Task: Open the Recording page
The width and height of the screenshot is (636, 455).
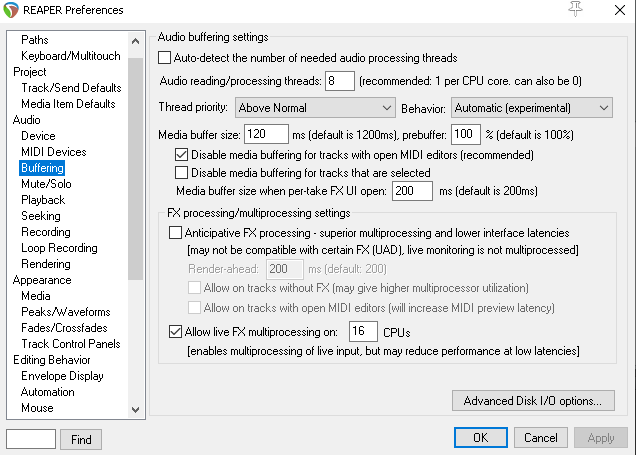Action: [x=46, y=232]
